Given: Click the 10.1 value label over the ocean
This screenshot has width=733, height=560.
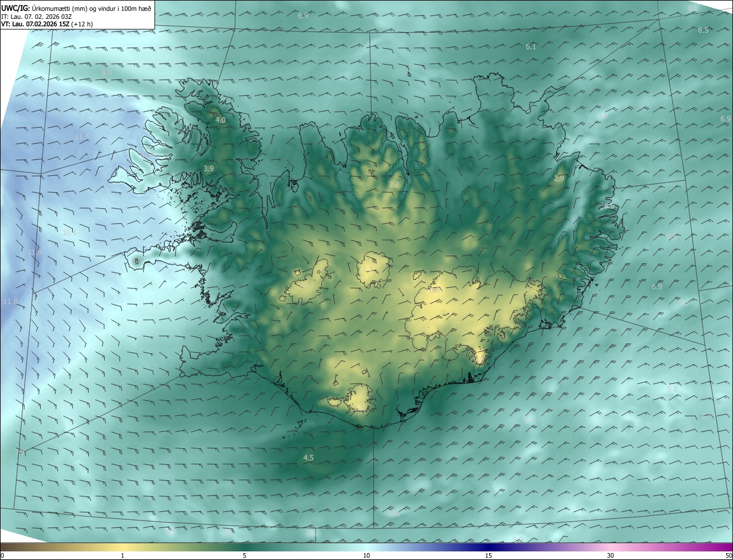Looking at the screenshot, I should tap(69, 232).
